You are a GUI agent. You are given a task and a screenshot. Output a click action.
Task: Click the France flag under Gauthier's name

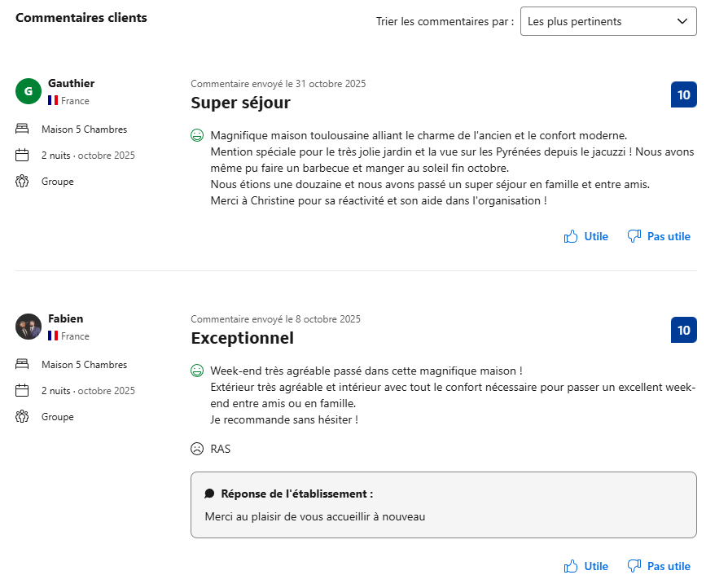53,100
